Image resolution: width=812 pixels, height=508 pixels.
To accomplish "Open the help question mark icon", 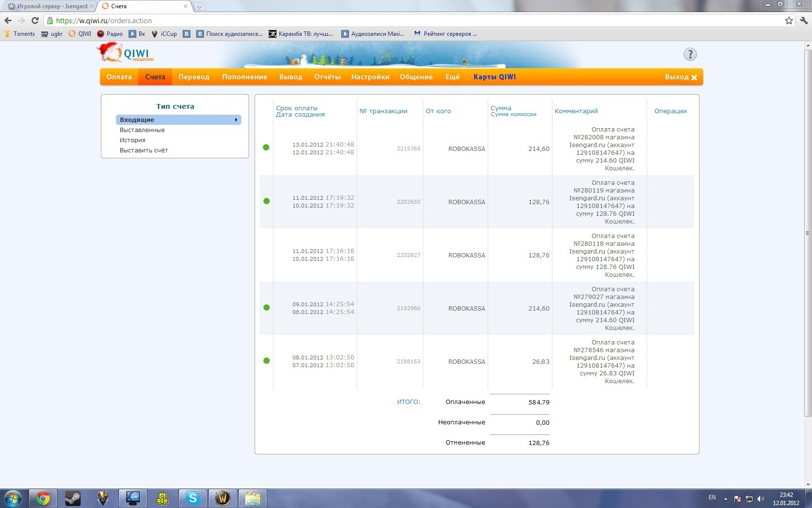I will (690, 54).
